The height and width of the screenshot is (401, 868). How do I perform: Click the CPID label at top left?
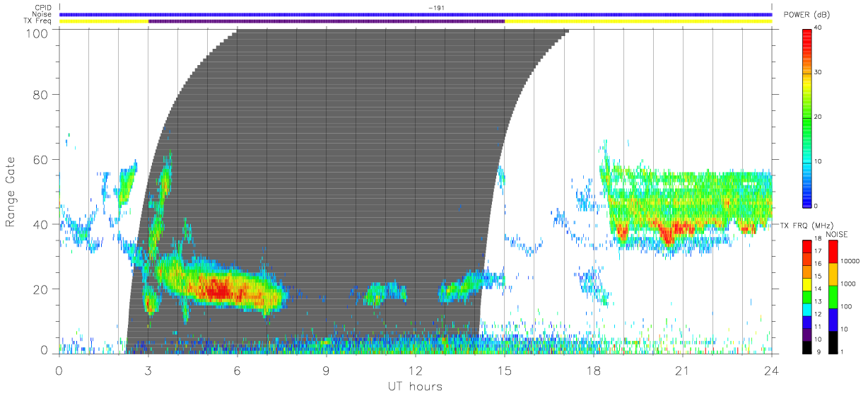(x=43, y=8)
